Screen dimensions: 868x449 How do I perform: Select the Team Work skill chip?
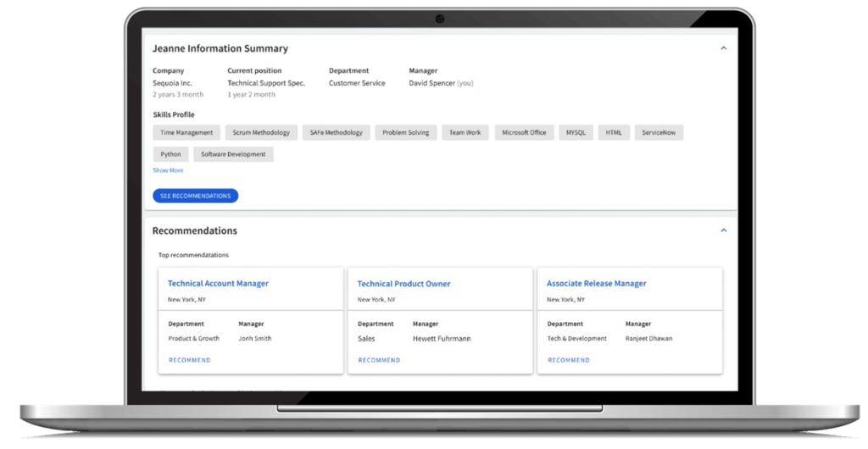tap(465, 133)
